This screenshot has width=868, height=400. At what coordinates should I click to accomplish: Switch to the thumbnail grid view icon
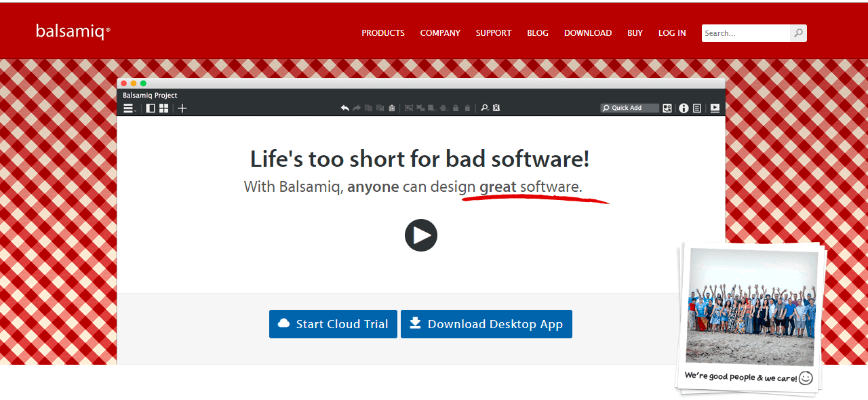pyautogui.click(x=163, y=108)
